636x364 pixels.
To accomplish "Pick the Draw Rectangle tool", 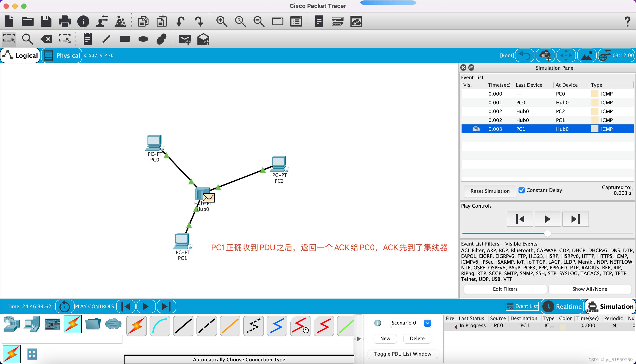I will tap(125, 39).
